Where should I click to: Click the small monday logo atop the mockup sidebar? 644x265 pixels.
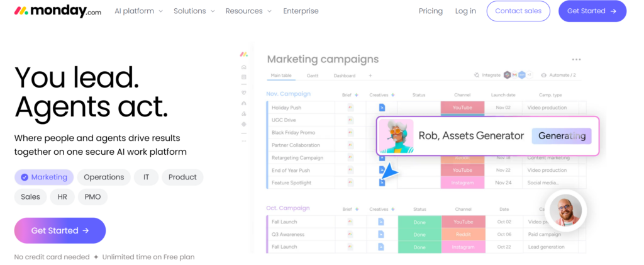pyautogui.click(x=243, y=54)
